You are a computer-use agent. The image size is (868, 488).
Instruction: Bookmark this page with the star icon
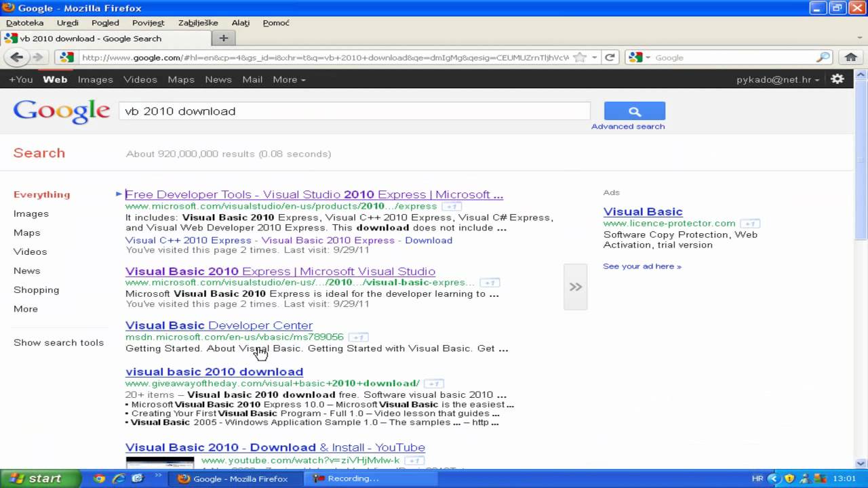point(580,58)
